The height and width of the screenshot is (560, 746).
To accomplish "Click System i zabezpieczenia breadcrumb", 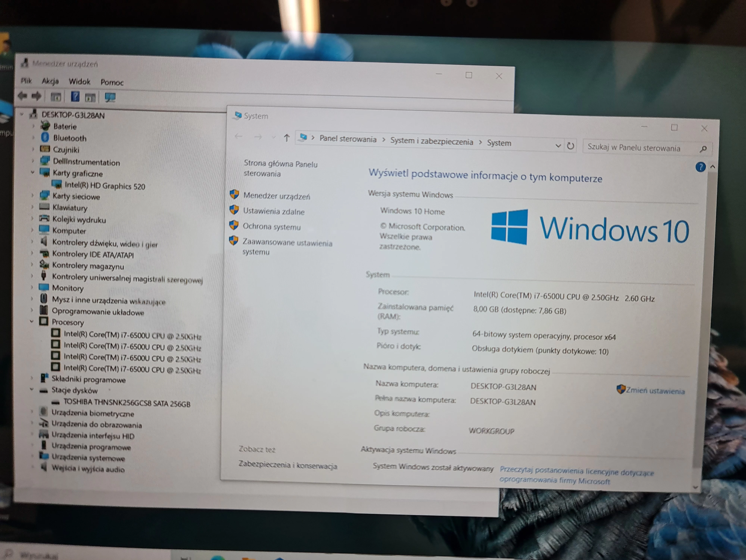I will [x=431, y=141].
